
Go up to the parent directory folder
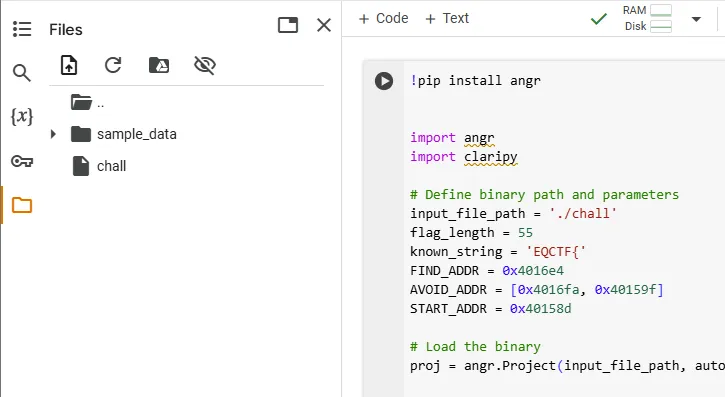pyautogui.click(x=87, y=102)
